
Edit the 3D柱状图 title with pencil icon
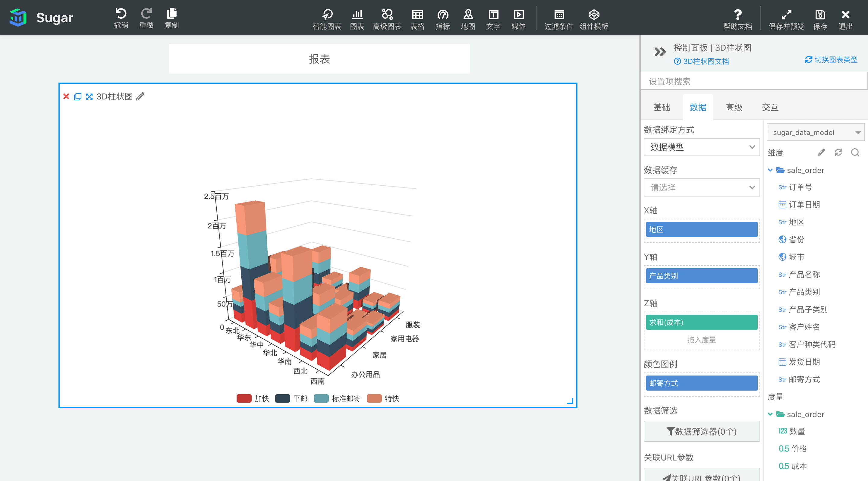pyautogui.click(x=140, y=96)
